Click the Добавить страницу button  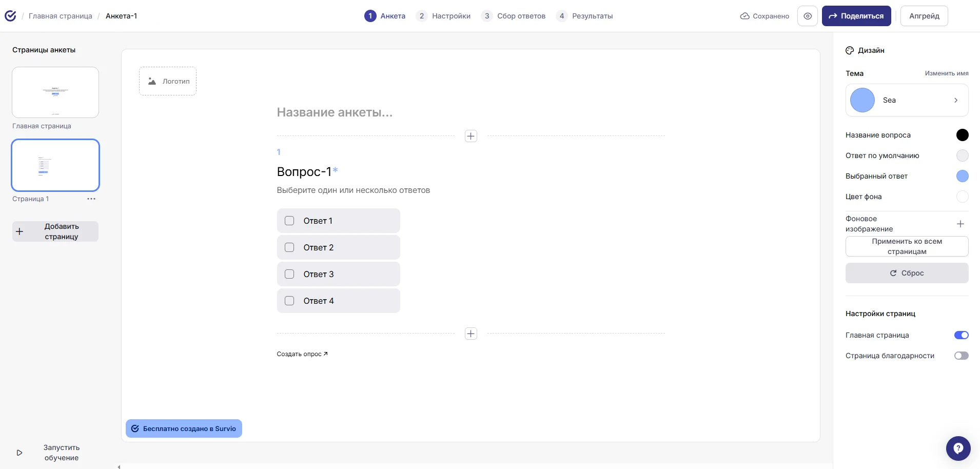point(55,231)
